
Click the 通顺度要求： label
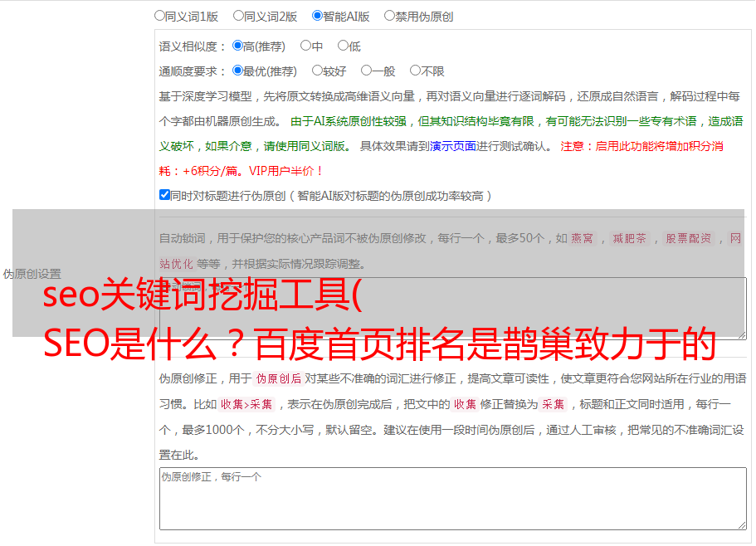(193, 71)
